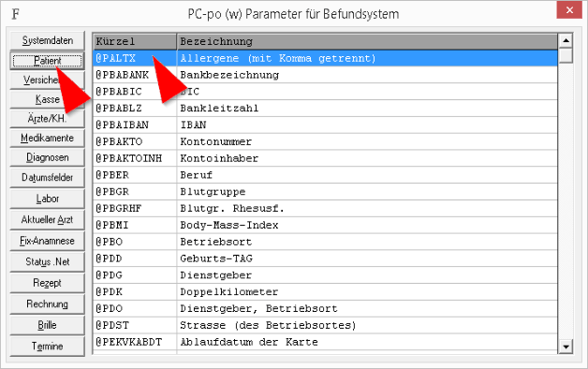Image resolution: width=588 pixels, height=369 pixels.
Task: Select the @PALTX row
Action: (326, 58)
